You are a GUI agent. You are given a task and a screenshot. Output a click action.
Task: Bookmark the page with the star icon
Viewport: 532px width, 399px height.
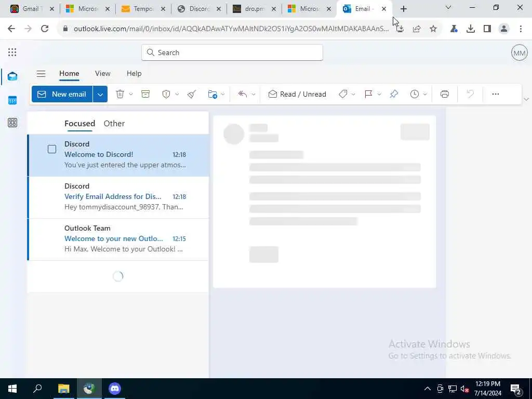(x=433, y=29)
